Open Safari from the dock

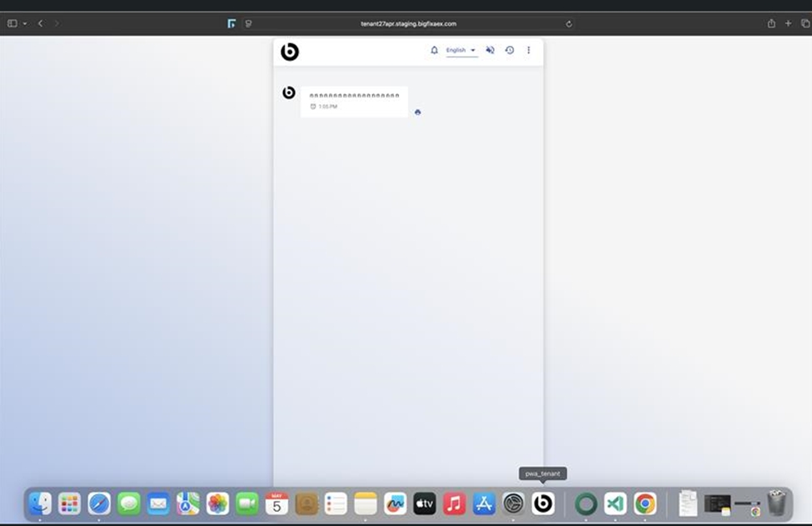[99, 503]
